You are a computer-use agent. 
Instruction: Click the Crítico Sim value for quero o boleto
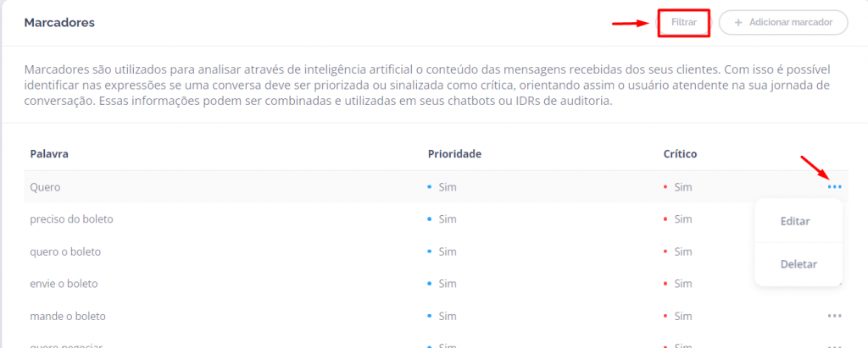coord(682,251)
